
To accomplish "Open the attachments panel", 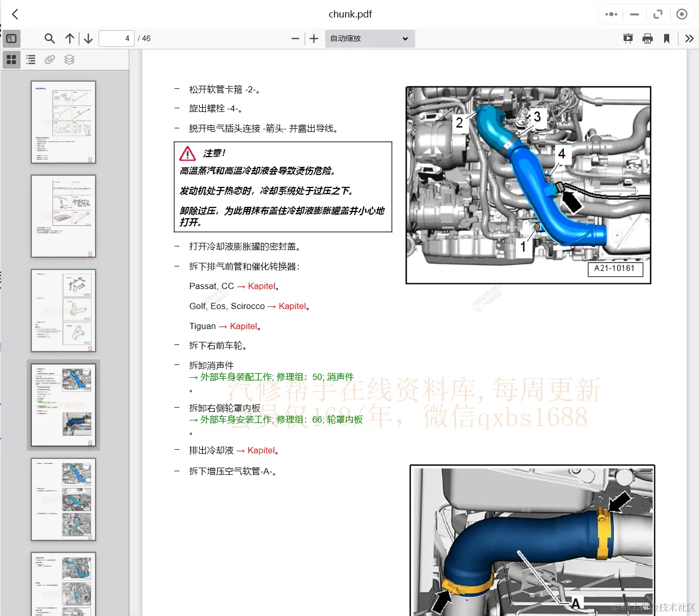I will tap(49, 60).
